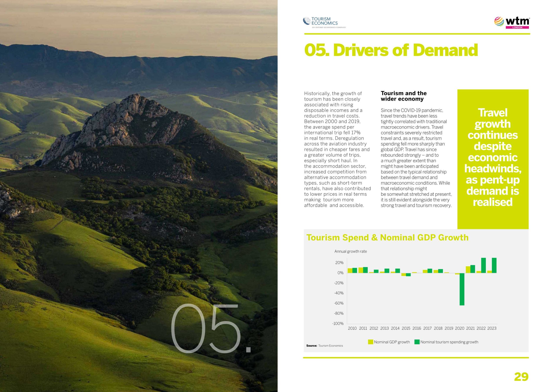The height and width of the screenshot is (392, 555).
Task: Click the Annual growth rate axis title
Action: coord(351,251)
